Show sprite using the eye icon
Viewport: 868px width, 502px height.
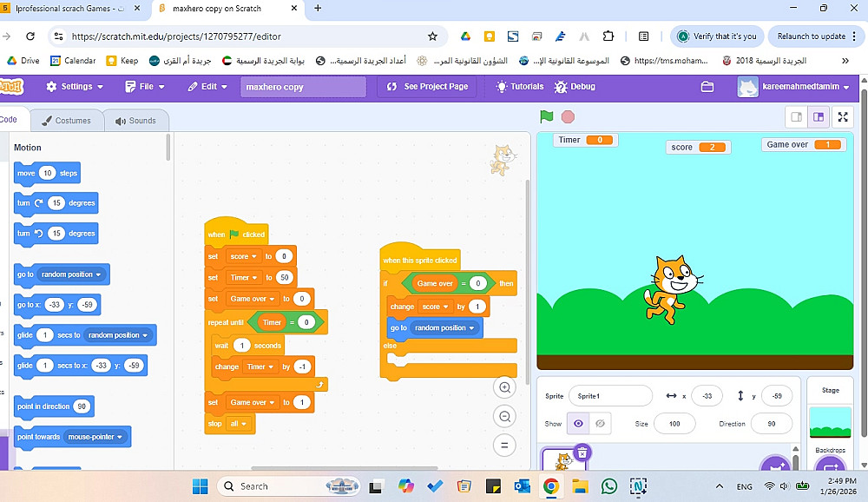click(x=578, y=423)
